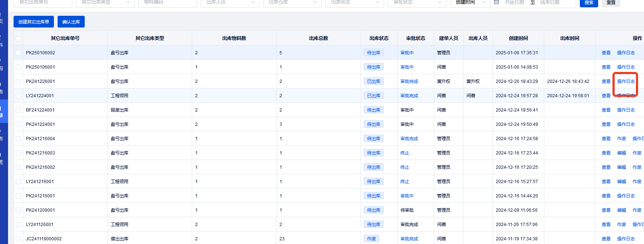Click the calendar icon in date range
The height and width of the screenshot is (244, 644).
(x=496, y=2)
